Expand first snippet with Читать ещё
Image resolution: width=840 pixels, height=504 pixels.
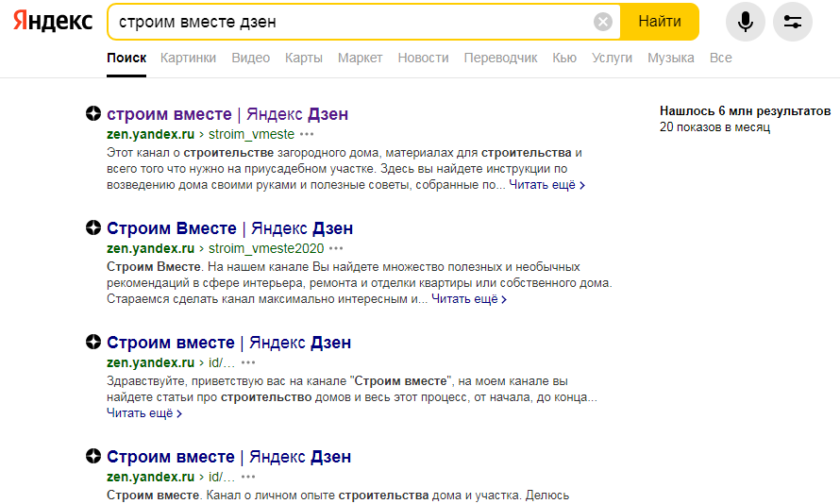(x=547, y=185)
